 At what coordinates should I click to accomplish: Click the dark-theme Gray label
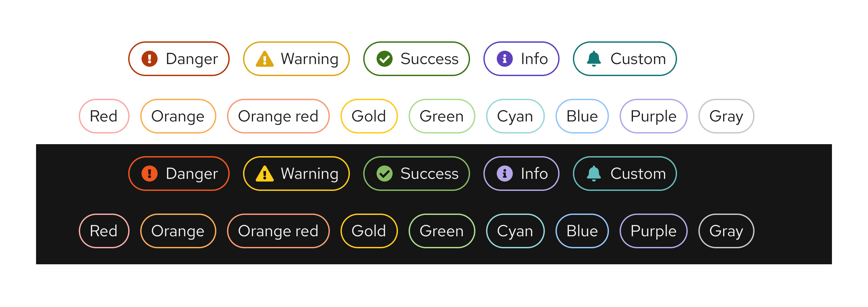point(726,231)
